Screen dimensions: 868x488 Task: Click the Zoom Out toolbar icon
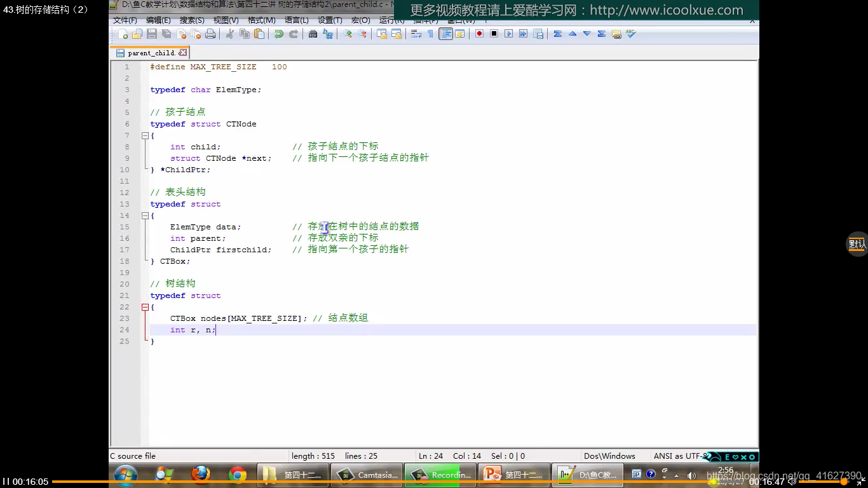tap(362, 34)
